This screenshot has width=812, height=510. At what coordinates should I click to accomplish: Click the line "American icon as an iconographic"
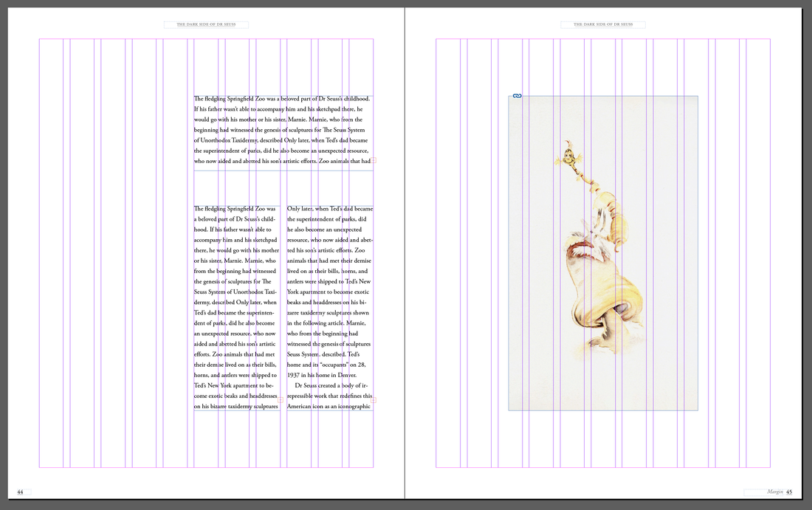point(328,407)
